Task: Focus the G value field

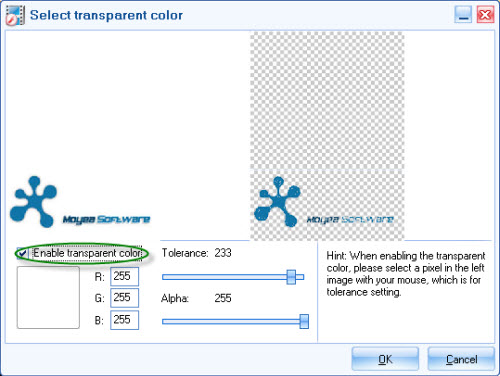Action: [x=124, y=298]
